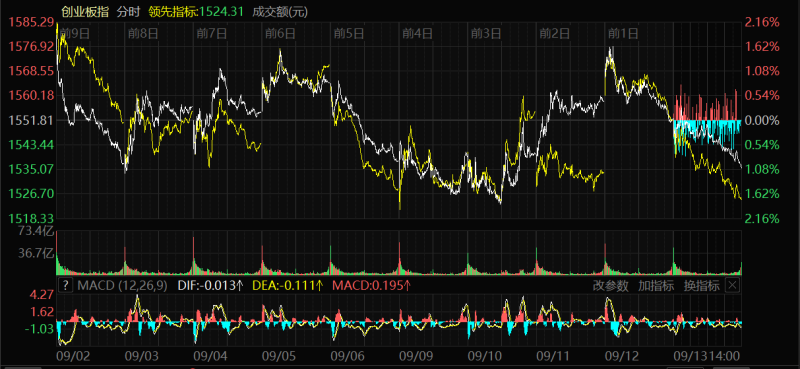Jump to the 前2日 session marker
This screenshot has width=800, height=369.
tap(555, 34)
